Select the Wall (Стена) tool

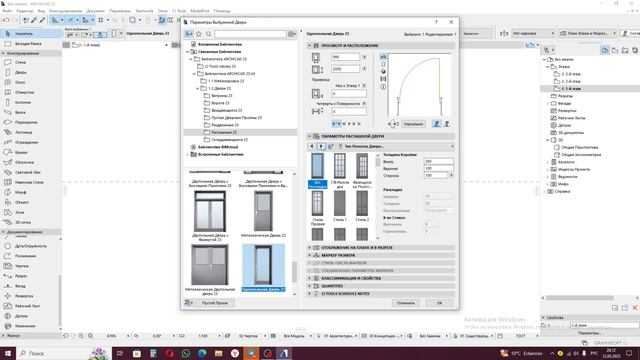pos(31,62)
